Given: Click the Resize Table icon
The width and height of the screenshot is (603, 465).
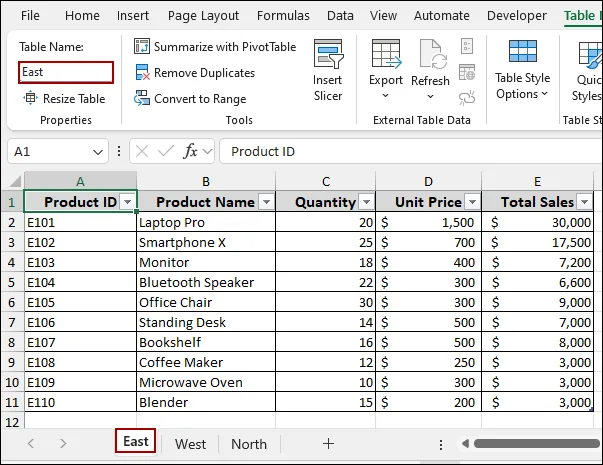Looking at the screenshot, I should coord(30,98).
